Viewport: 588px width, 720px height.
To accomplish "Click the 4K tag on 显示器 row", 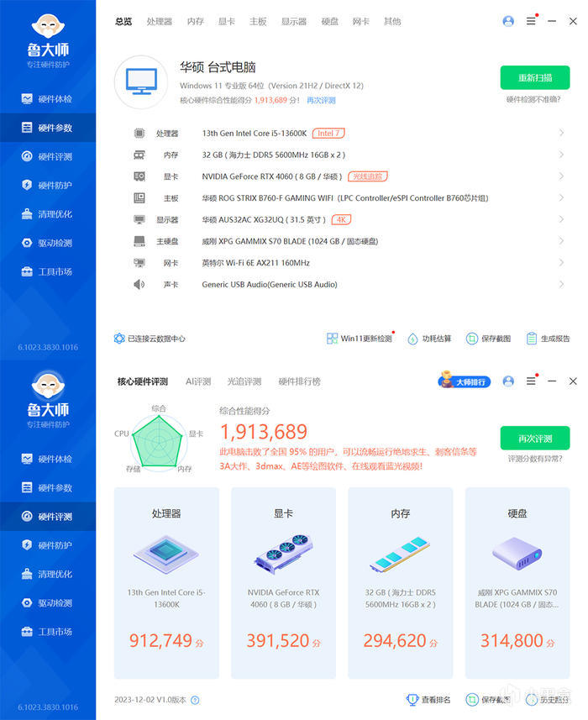I will point(341,219).
